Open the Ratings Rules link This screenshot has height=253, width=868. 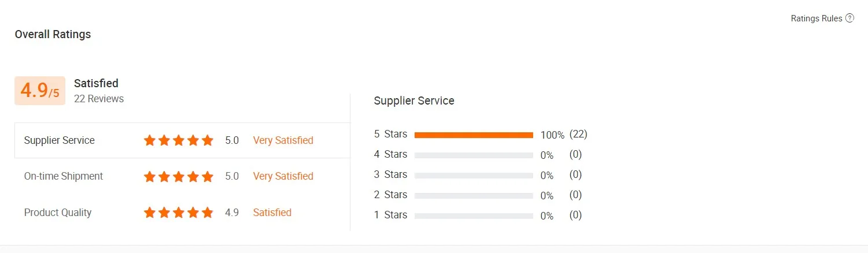(816, 18)
